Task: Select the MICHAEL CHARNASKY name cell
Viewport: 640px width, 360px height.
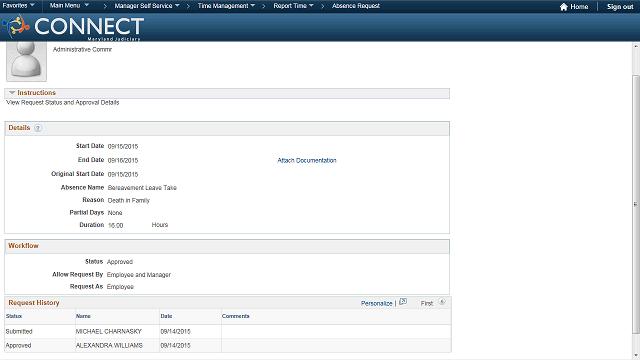Action: (x=109, y=331)
